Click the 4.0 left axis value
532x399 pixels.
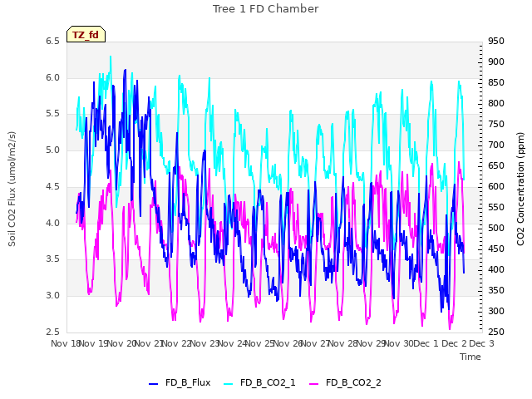[x=52, y=224]
